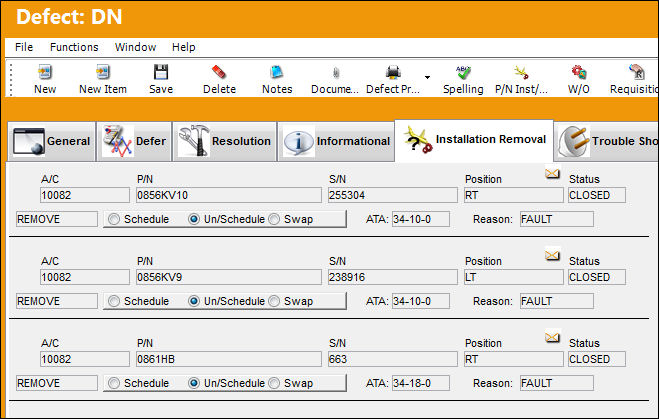Select Swap radio for P/N 0856KV9
This screenshot has width=659, height=419.
[x=274, y=301]
